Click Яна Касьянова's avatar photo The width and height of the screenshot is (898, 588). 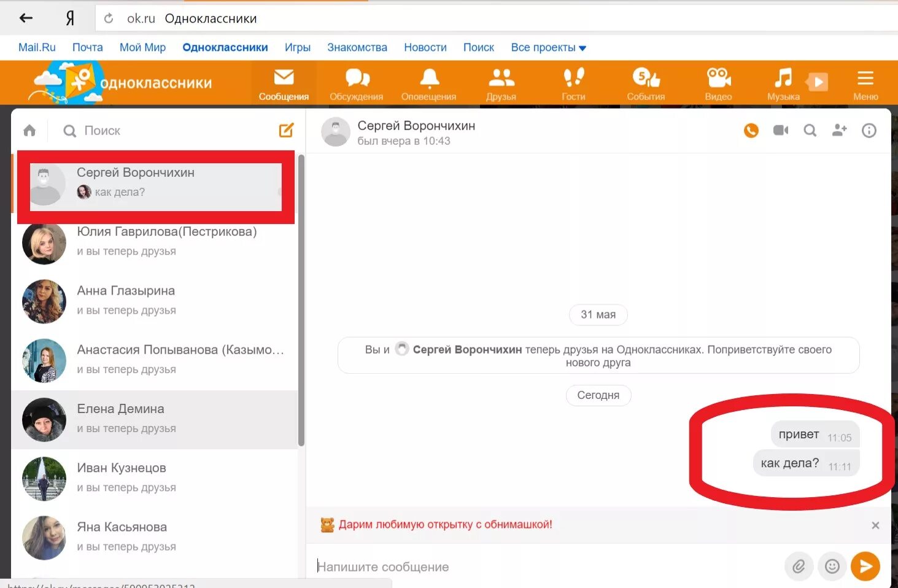click(44, 538)
